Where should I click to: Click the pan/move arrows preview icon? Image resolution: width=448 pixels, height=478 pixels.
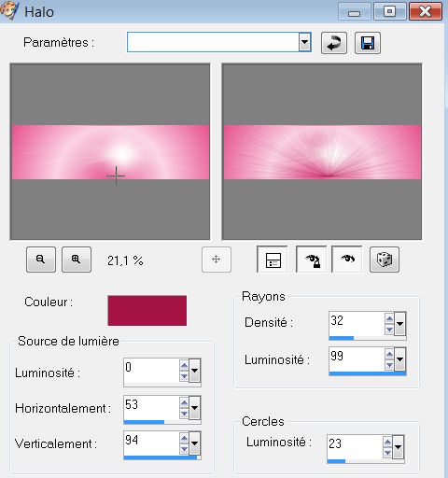(217, 260)
